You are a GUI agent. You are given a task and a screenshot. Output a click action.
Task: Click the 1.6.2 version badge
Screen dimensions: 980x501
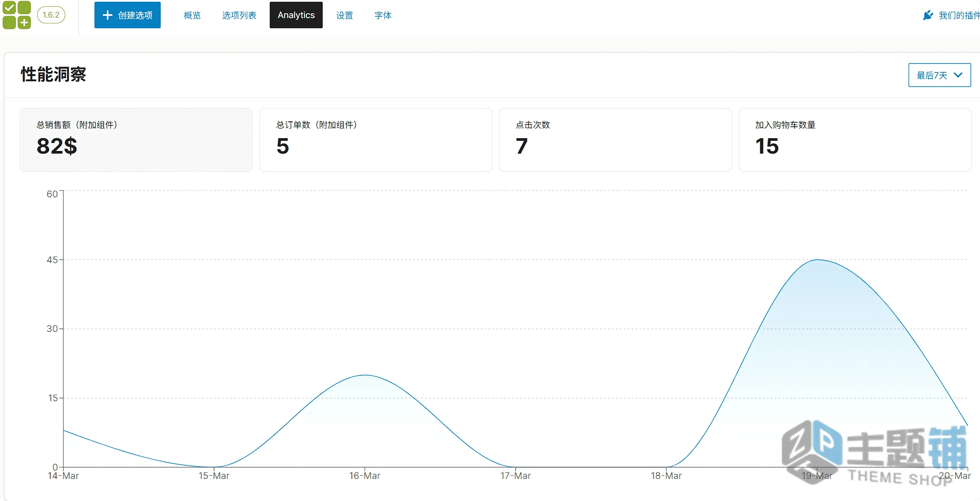[51, 15]
